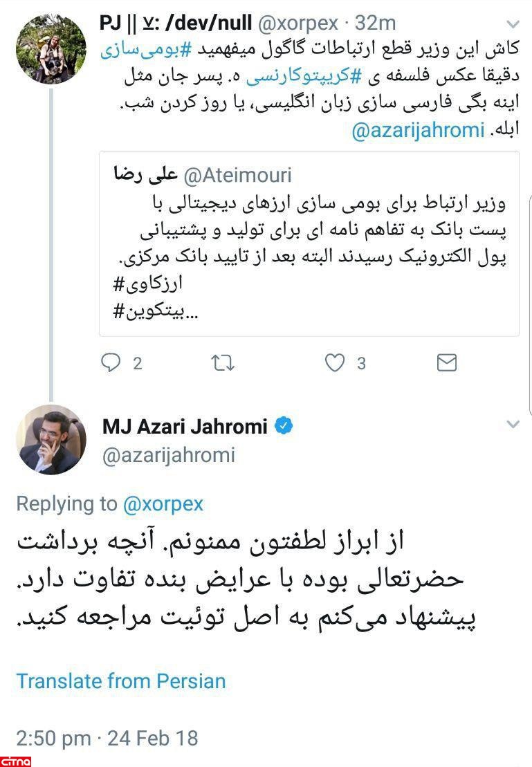Open the xorpex profile picture
The image size is (532, 767).
click(51, 49)
